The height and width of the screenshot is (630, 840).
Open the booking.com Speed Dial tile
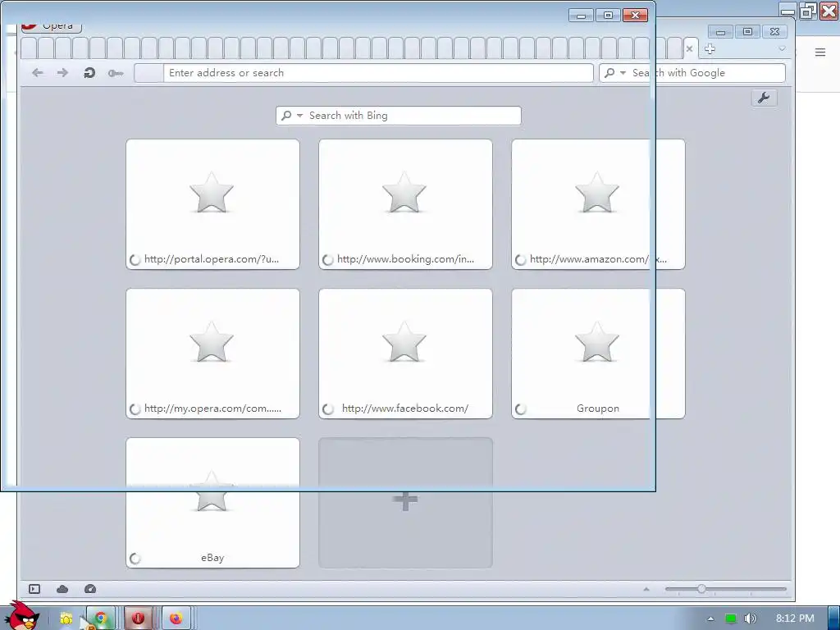click(405, 204)
